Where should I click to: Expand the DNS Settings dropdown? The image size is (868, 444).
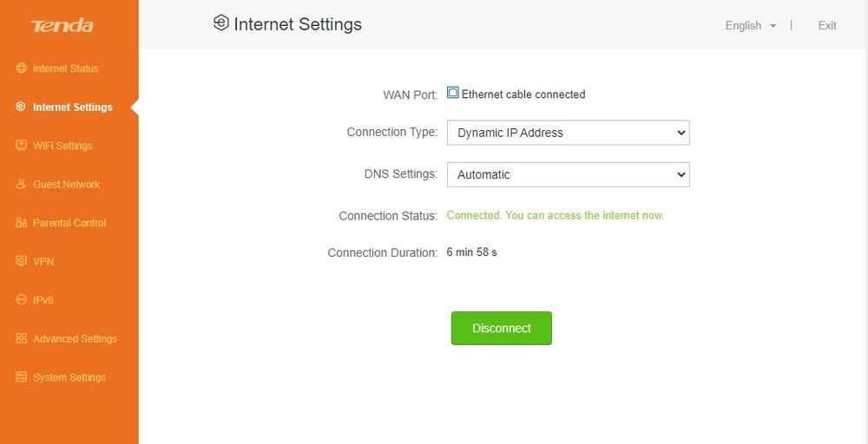[568, 174]
